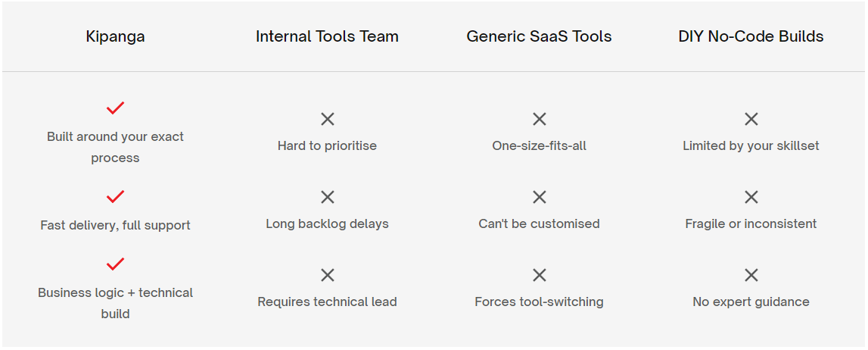Click the X icon above 'Hard to prioritise'
This screenshot has height=350, width=868.
click(327, 119)
